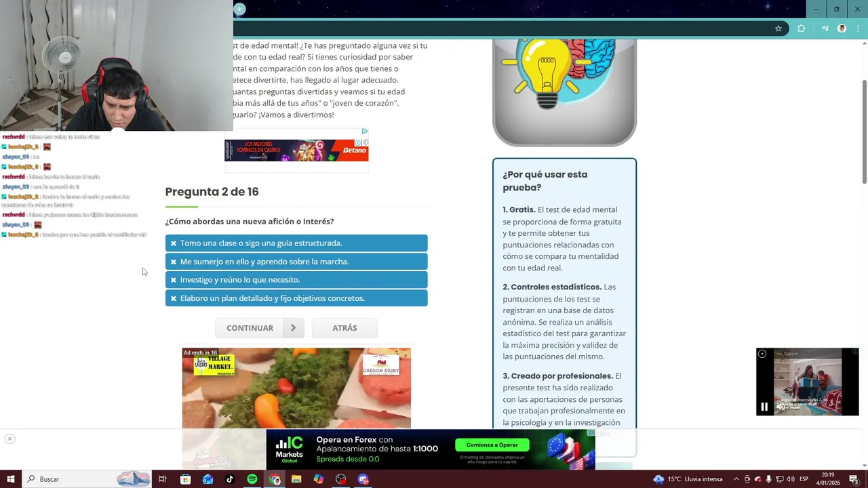This screenshot has height=488, width=868.
Task: Click "Comienza a Operar" in IC Markets ad
Action: tap(492, 445)
